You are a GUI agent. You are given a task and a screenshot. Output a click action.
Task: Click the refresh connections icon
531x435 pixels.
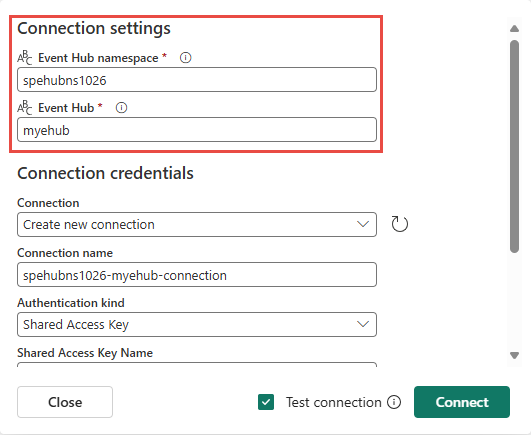pos(400,224)
